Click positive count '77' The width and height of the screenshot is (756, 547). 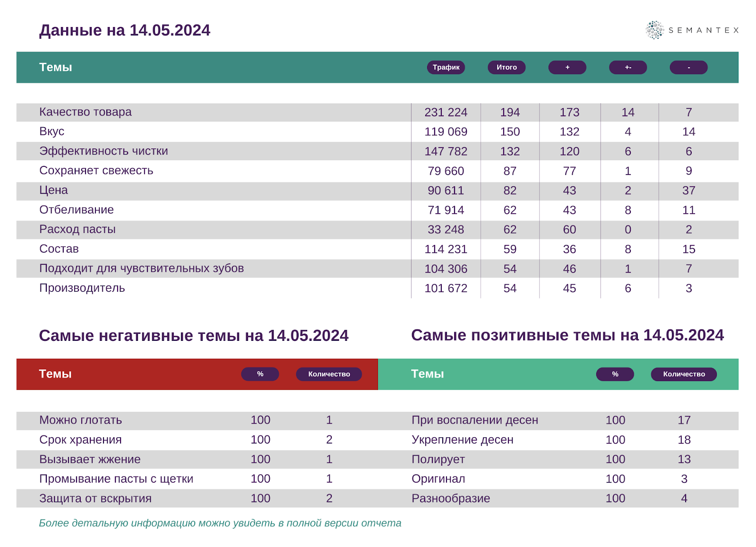(x=569, y=171)
